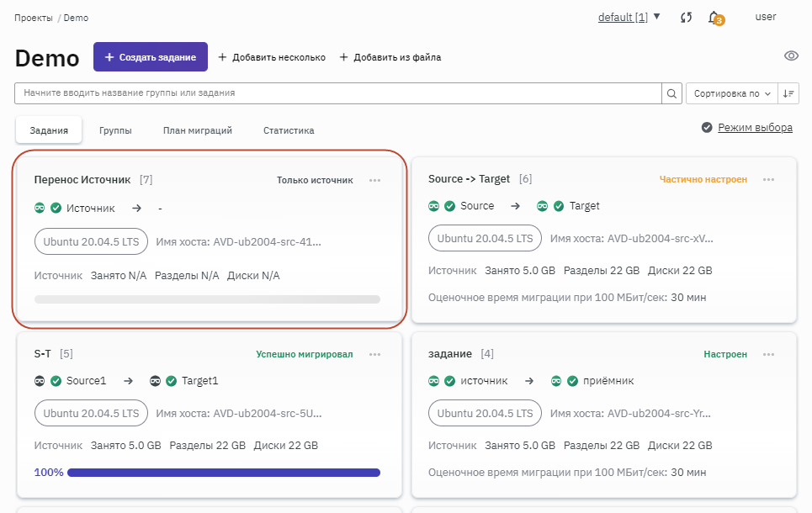Open the Перенос Источник card options menu

(374, 180)
